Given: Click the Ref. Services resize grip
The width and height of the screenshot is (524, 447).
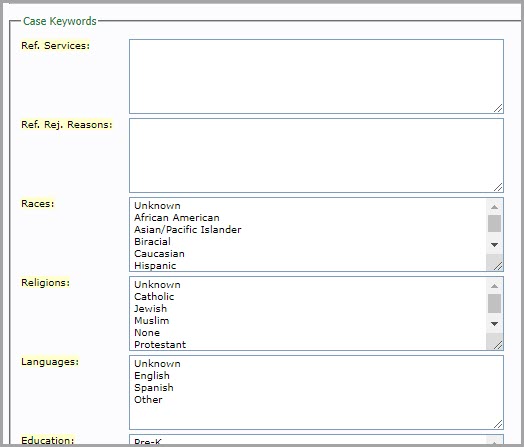Looking at the screenshot, I should 498,108.
